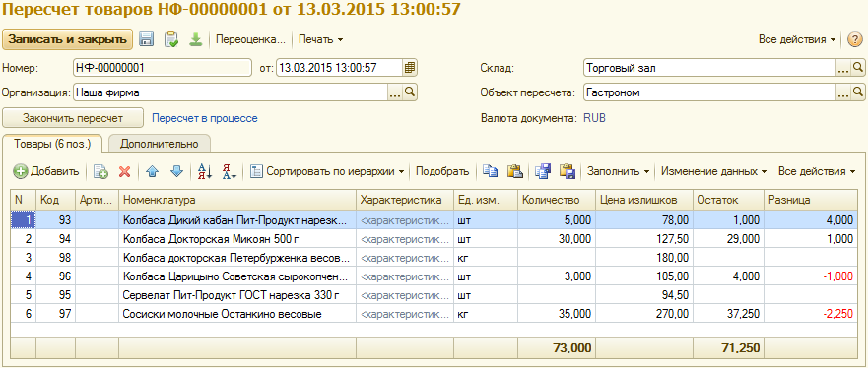Move the row up with the blue up arrow
The width and height of the screenshot is (868, 368).
(153, 172)
